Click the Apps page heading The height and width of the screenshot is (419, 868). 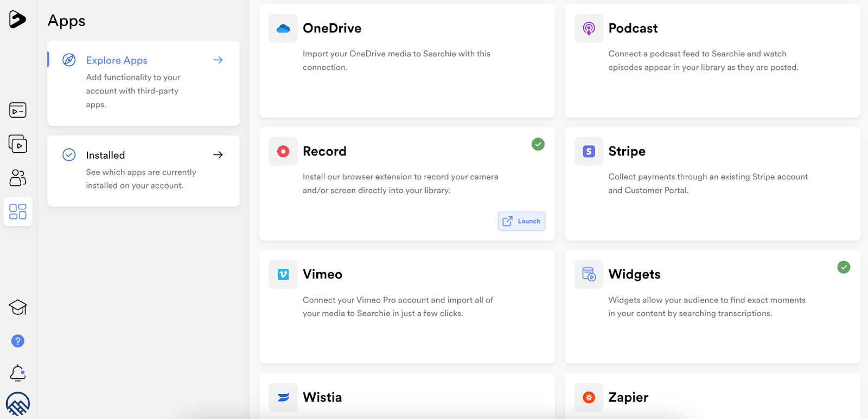pyautogui.click(x=67, y=21)
